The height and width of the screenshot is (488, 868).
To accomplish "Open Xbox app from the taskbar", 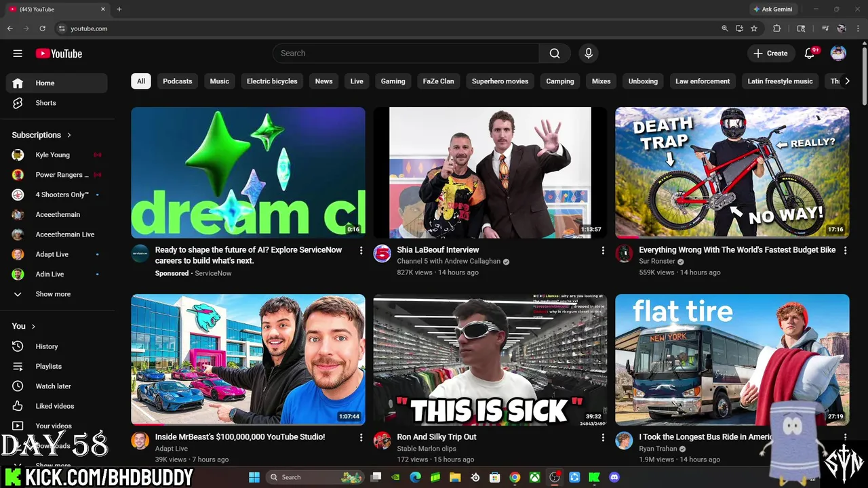I will [535, 477].
